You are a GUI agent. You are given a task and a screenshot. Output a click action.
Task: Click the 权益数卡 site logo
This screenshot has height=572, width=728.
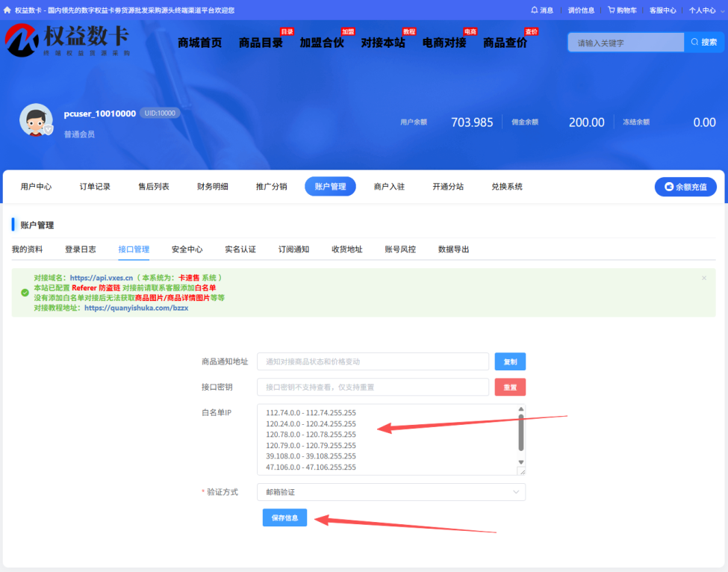tap(67, 40)
